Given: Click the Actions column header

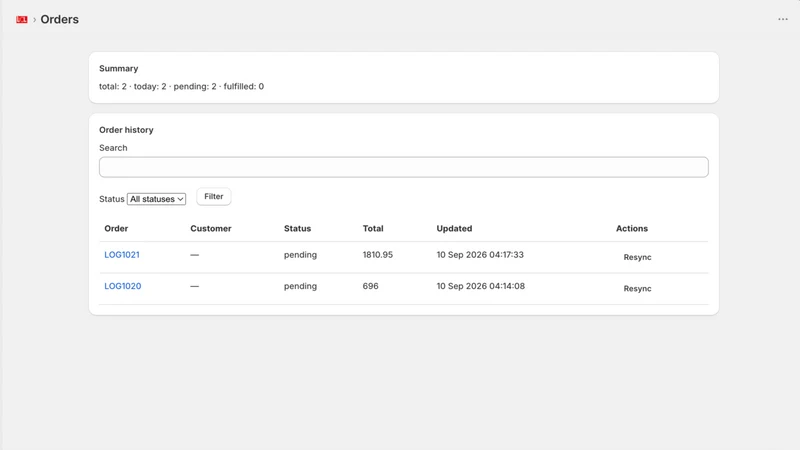Looking at the screenshot, I should tap(632, 229).
